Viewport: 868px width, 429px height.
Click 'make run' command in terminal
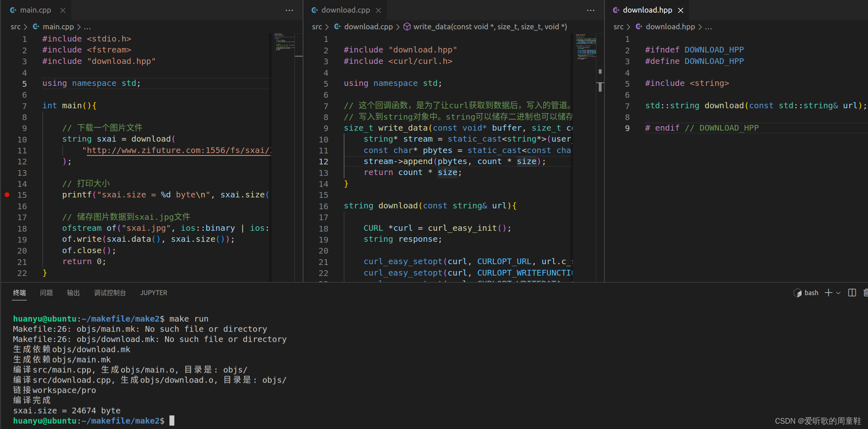pos(189,319)
